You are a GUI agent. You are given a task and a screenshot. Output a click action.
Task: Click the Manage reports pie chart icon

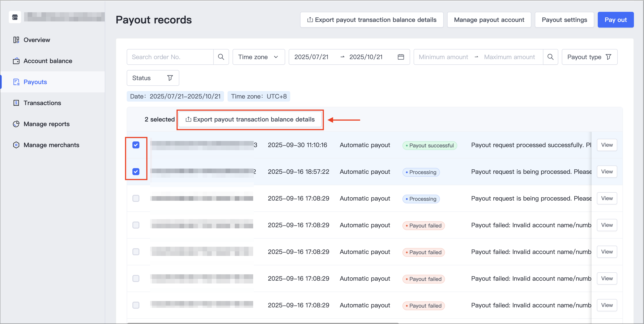click(16, 124)
